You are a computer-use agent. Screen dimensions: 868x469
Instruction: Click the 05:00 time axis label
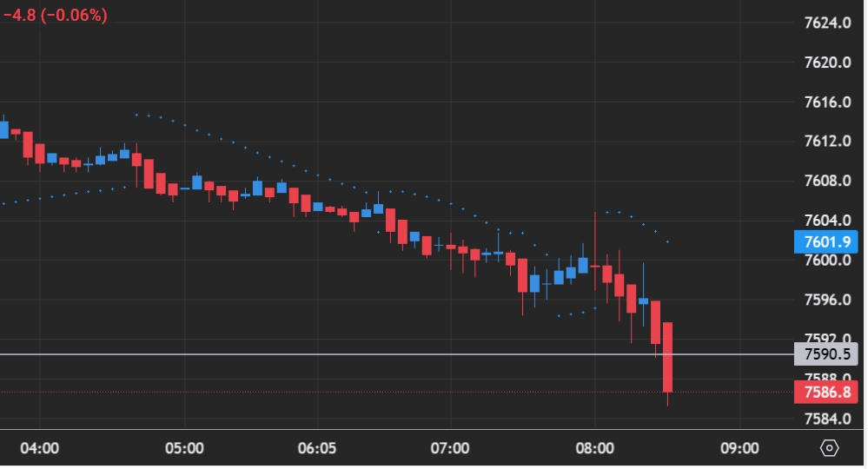click(184, 448)
